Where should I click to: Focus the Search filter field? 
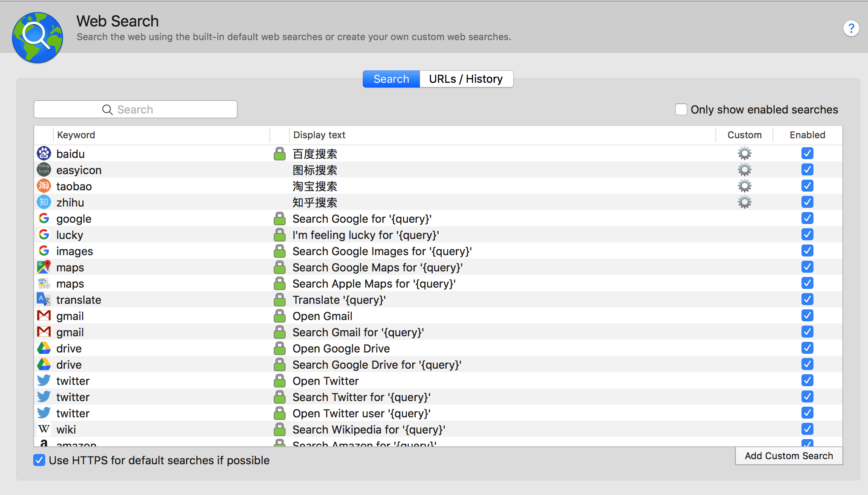point(136,110)
